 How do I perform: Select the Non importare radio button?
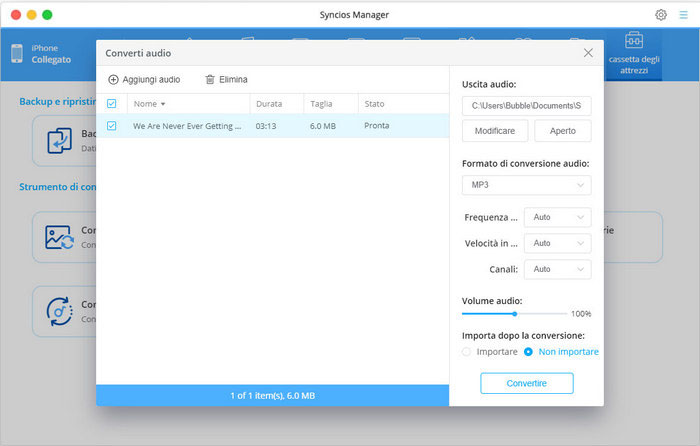[x=528, y=352]
